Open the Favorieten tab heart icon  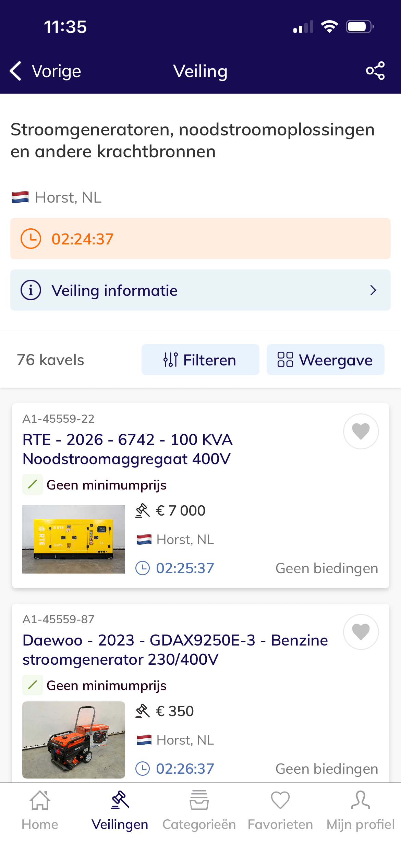[280, 800]
